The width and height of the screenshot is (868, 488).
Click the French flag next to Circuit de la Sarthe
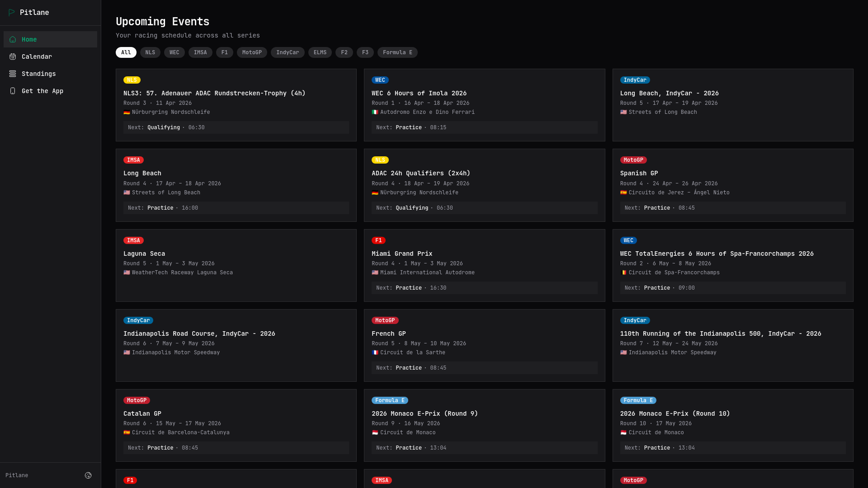(x=375, y=352)
